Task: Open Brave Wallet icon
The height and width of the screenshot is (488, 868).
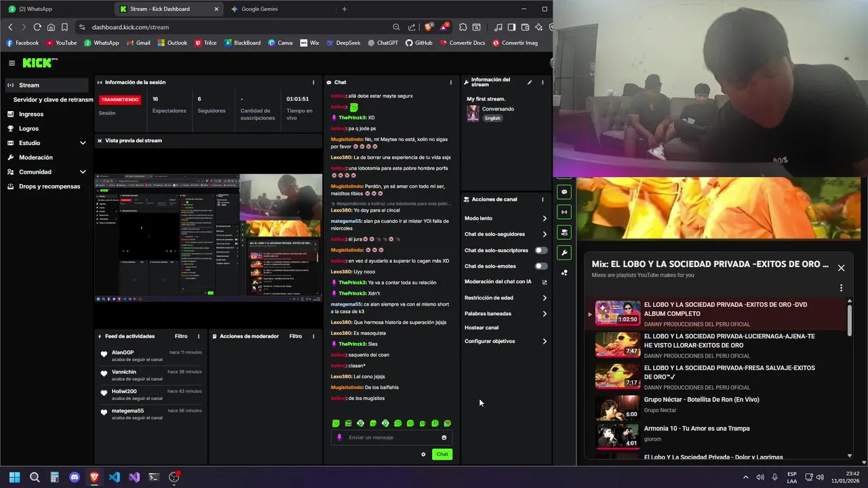Action: point(526,27)
